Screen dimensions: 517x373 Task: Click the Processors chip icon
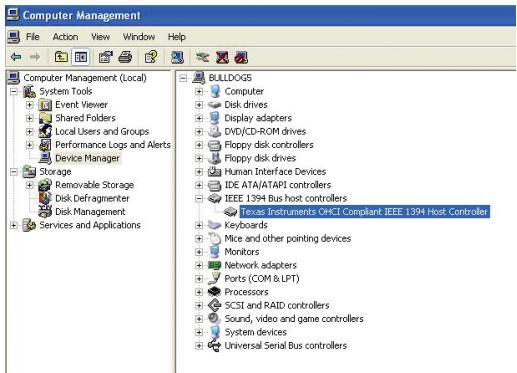(x=214, y=292)
